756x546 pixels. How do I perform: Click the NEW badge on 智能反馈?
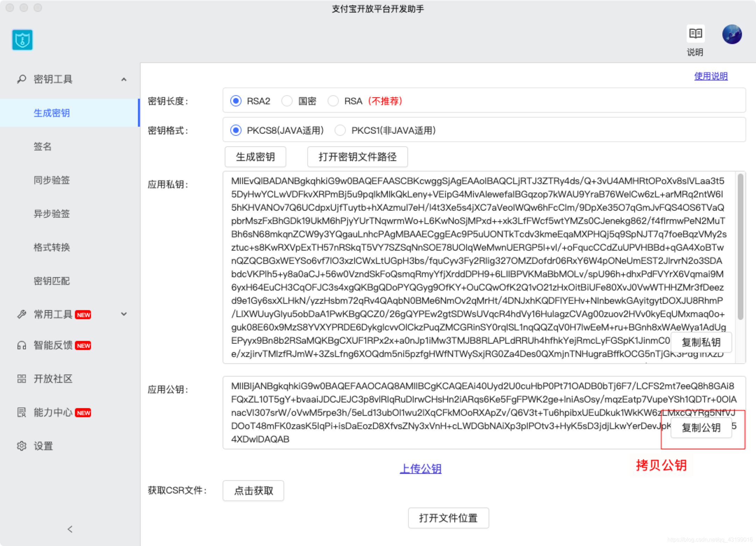tap(83, 346)
